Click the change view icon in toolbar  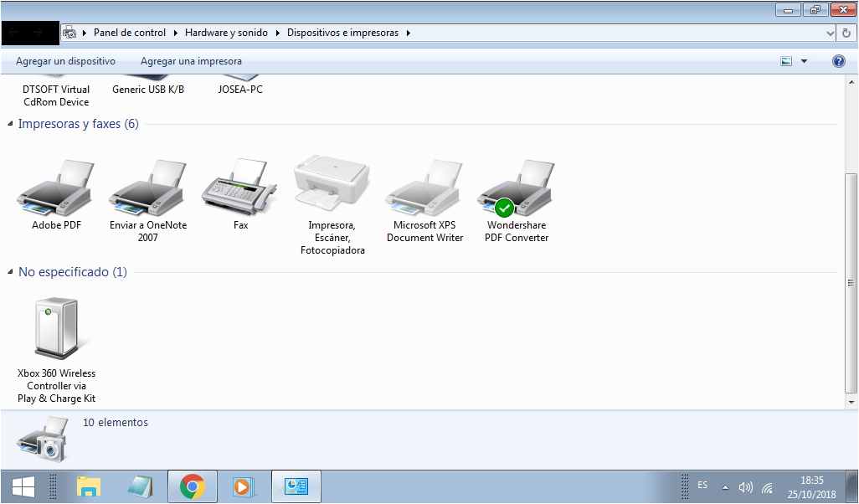click(x=786, y=61)
